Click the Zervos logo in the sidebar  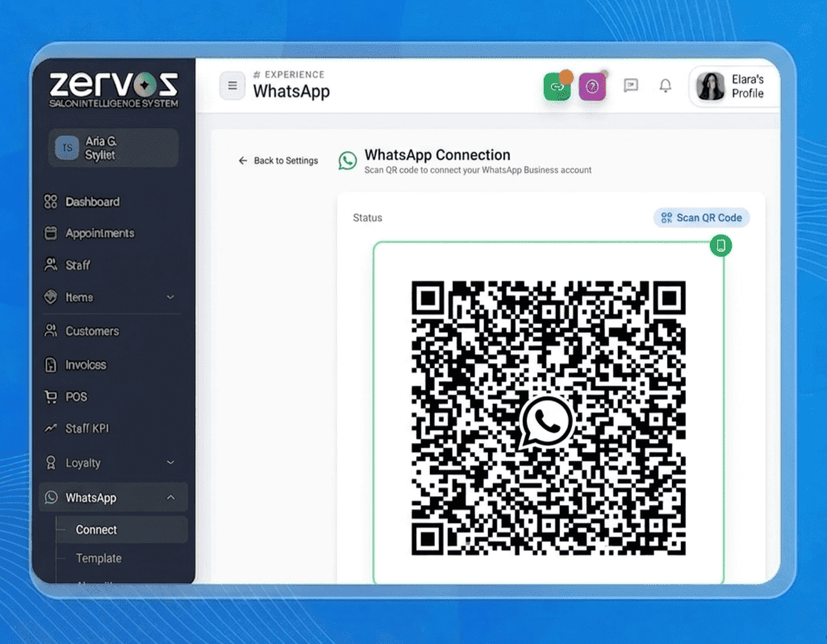(x=113, y=89)
